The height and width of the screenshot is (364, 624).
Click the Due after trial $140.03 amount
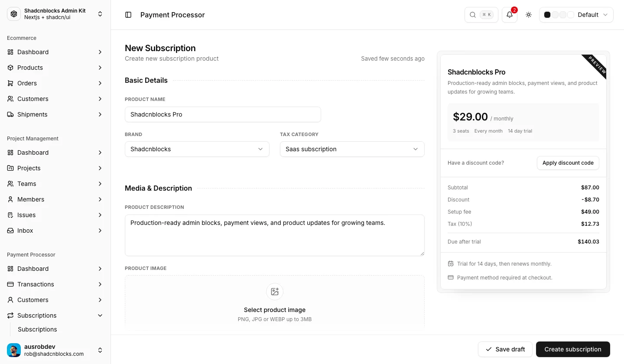(x=588, y=242)
